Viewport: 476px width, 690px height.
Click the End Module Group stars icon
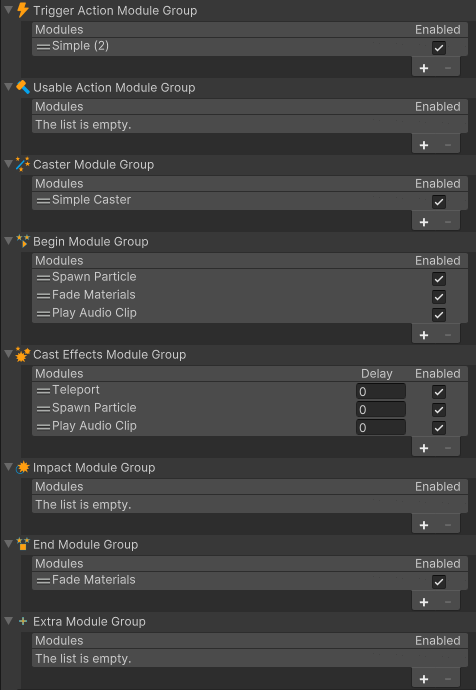pyautogui.click(x=22, y=544)
